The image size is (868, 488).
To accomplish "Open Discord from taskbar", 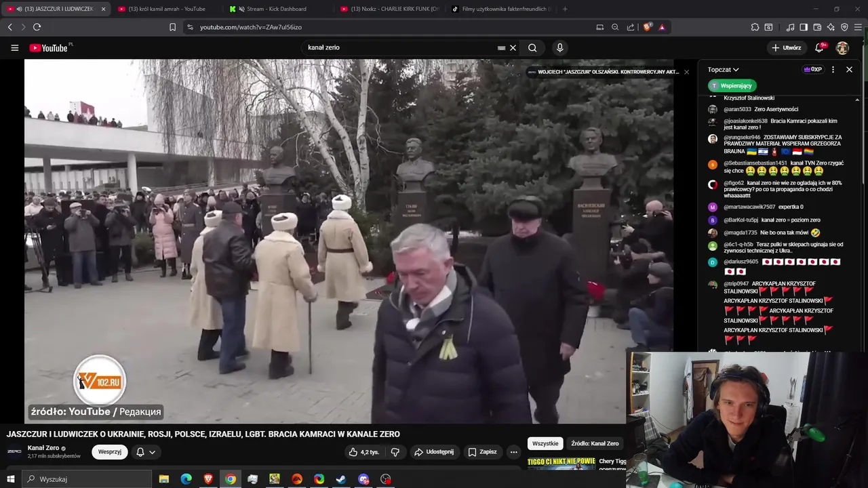I will point(363,479).
